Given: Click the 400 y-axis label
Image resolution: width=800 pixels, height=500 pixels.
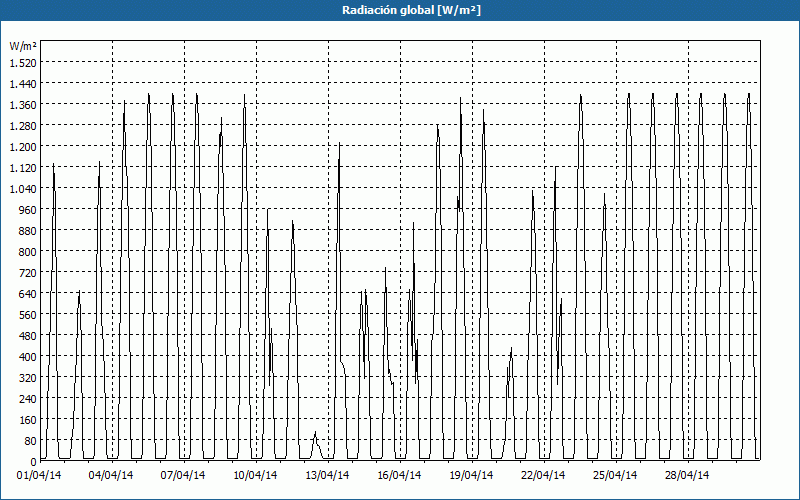Looking at the screenshot, I should pyautogui.click(x=28, y=357).
